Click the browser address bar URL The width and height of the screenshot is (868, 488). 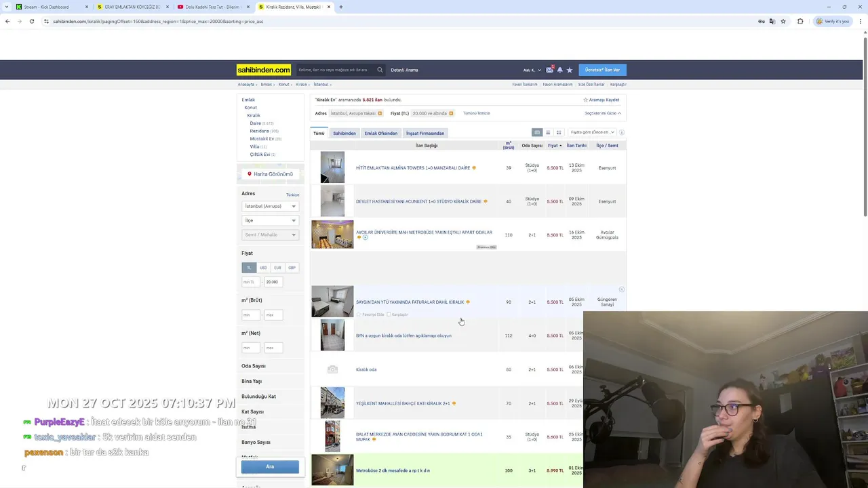[158, 21]
